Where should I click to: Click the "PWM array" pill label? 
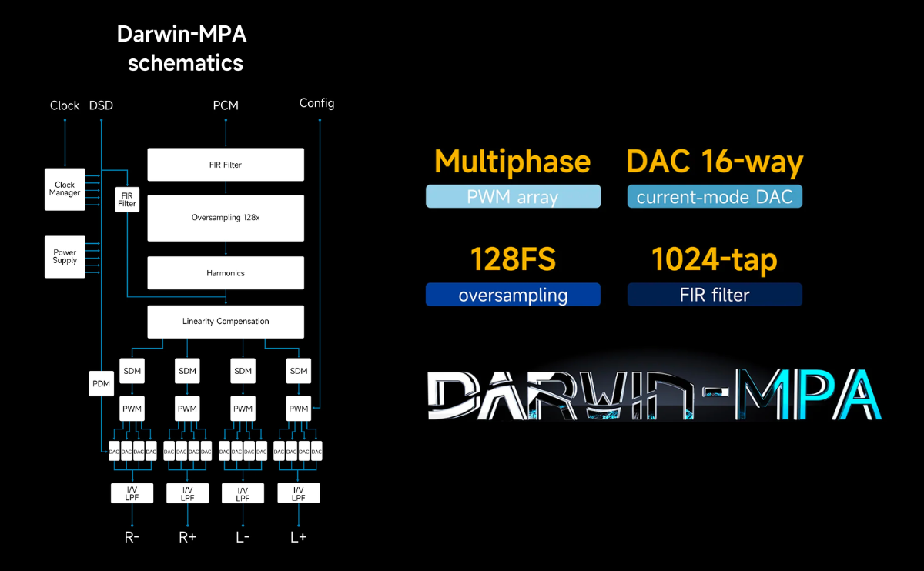coord(513,197)
